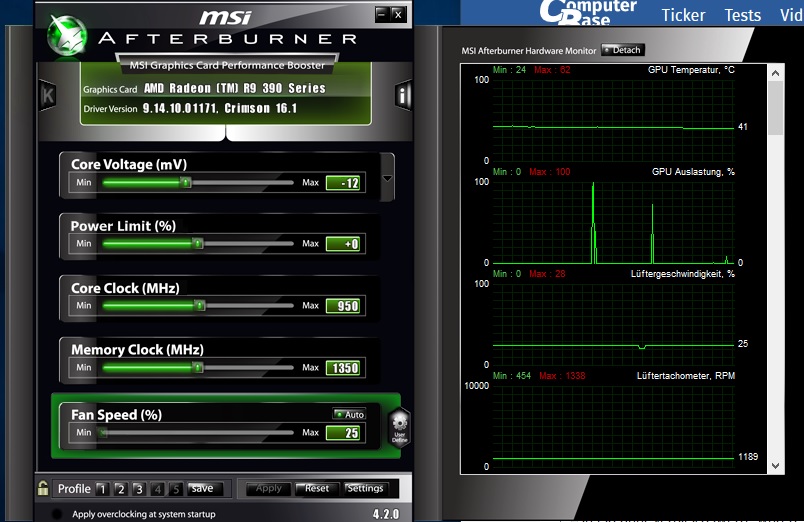Select profile slot 1
The width and height of the screenshot is (804, 522).
tap(102, 489)
